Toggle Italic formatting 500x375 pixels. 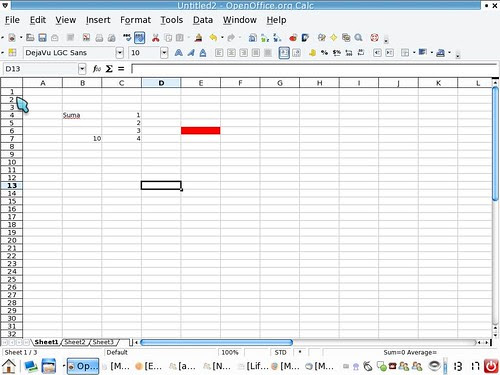tap(191, 53)
